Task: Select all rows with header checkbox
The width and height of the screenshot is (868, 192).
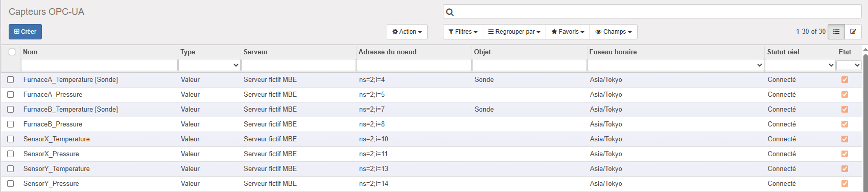Action: point(12,52)
